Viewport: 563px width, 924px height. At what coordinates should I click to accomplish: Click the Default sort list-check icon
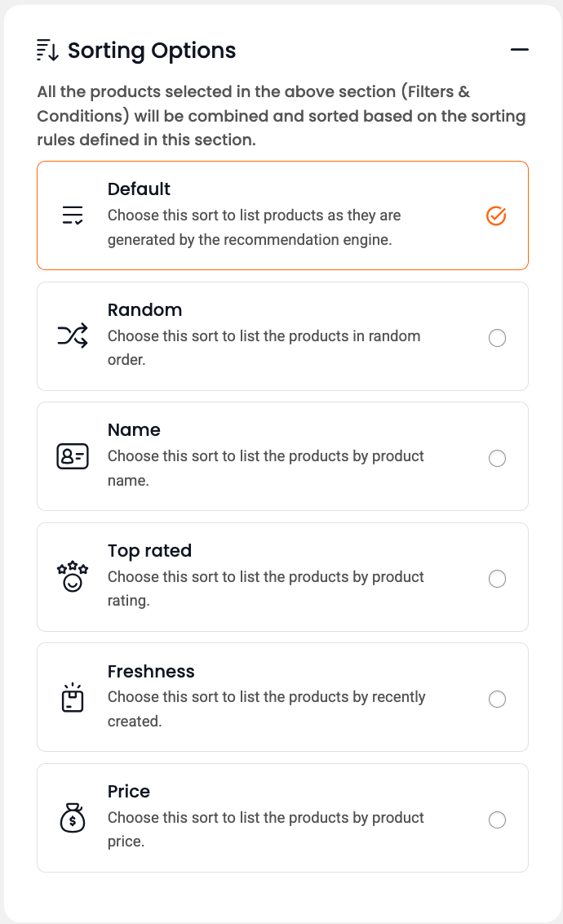click(x=73, y=216)
